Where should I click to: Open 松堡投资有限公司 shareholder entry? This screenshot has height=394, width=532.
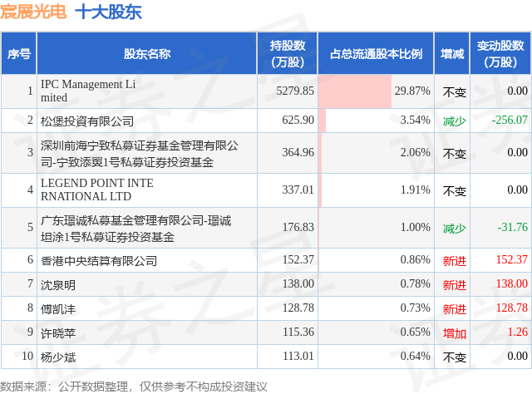(x=86, y=121)
